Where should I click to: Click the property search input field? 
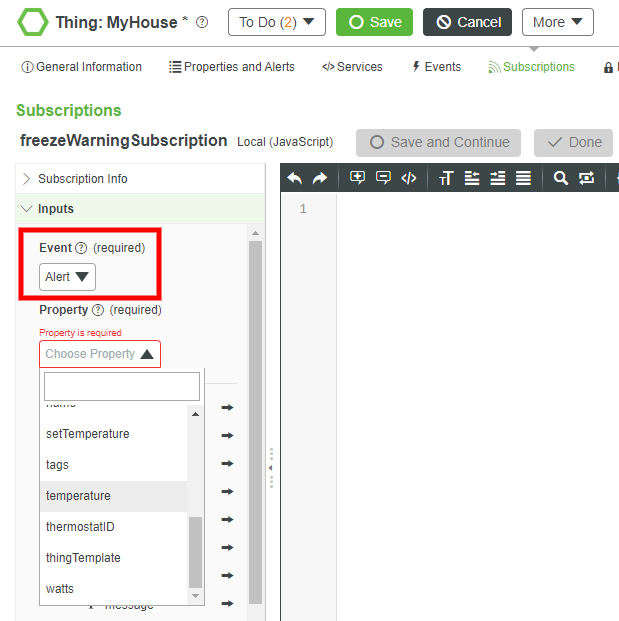coord(122,386)
